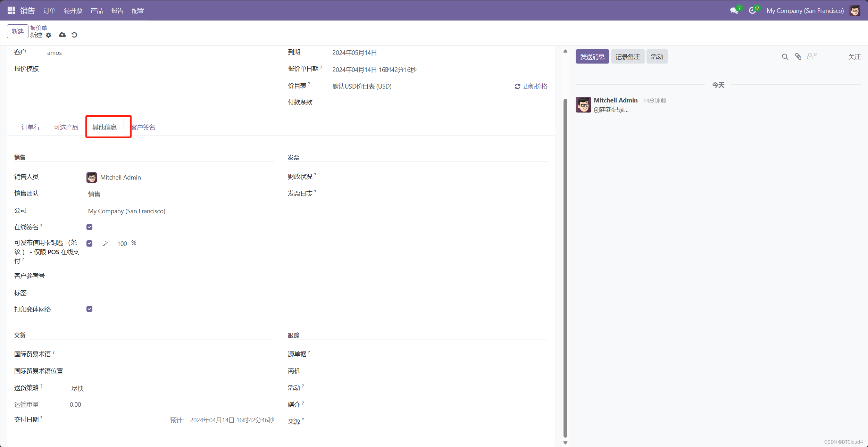Viewport: 868px width, 447px height.
Task: Open the activities clock icon in navbar
Action: pos(752,11)
